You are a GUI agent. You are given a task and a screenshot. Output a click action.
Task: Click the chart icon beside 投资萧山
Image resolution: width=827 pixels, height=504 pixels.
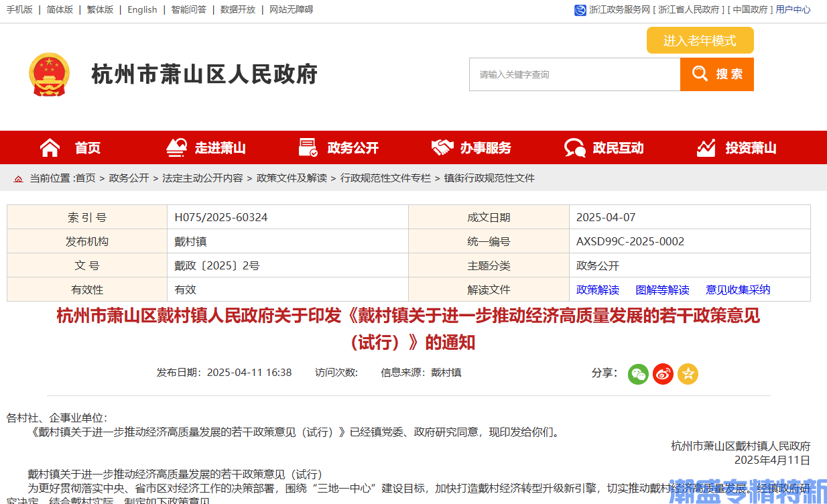click(706, 147)
